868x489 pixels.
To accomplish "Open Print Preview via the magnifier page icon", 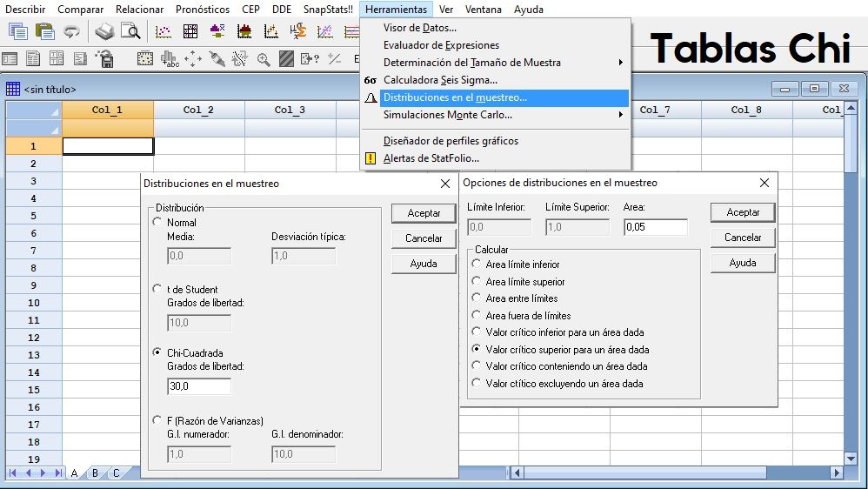I will coord(130,32).
